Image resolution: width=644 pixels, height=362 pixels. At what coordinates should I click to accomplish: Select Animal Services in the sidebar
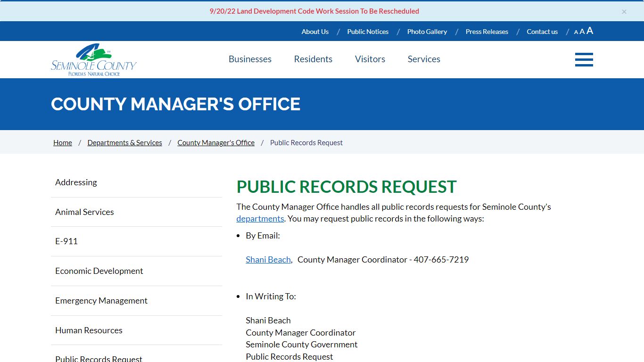(x=136, y=212)
